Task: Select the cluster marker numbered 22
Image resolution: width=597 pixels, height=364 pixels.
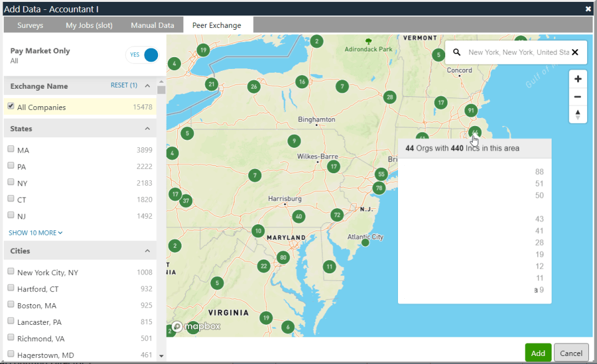Action: coord(264,266)
